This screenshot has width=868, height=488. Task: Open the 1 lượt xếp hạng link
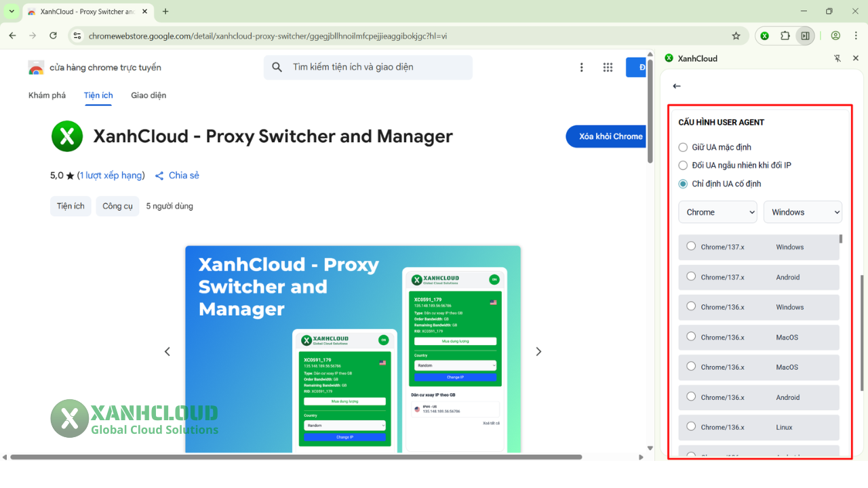111,176
